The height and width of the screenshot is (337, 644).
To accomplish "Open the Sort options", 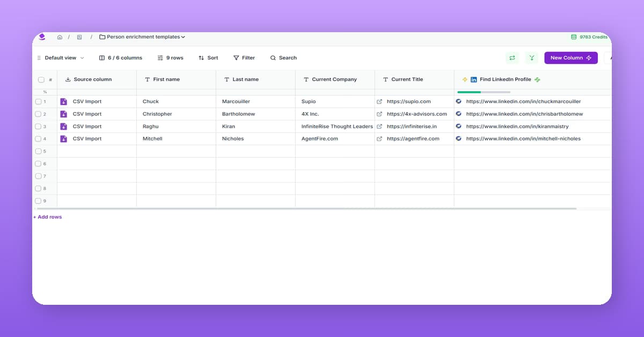I will (208, 57).
